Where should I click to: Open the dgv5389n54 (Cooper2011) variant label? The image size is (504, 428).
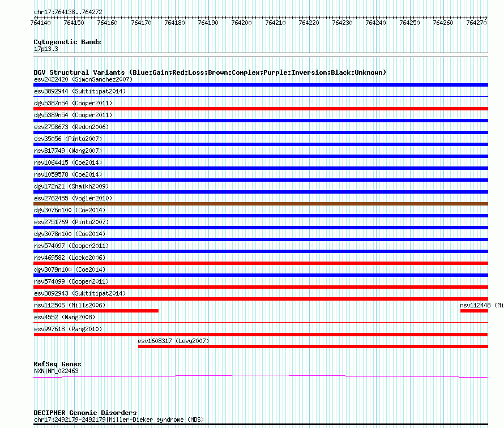73,115
